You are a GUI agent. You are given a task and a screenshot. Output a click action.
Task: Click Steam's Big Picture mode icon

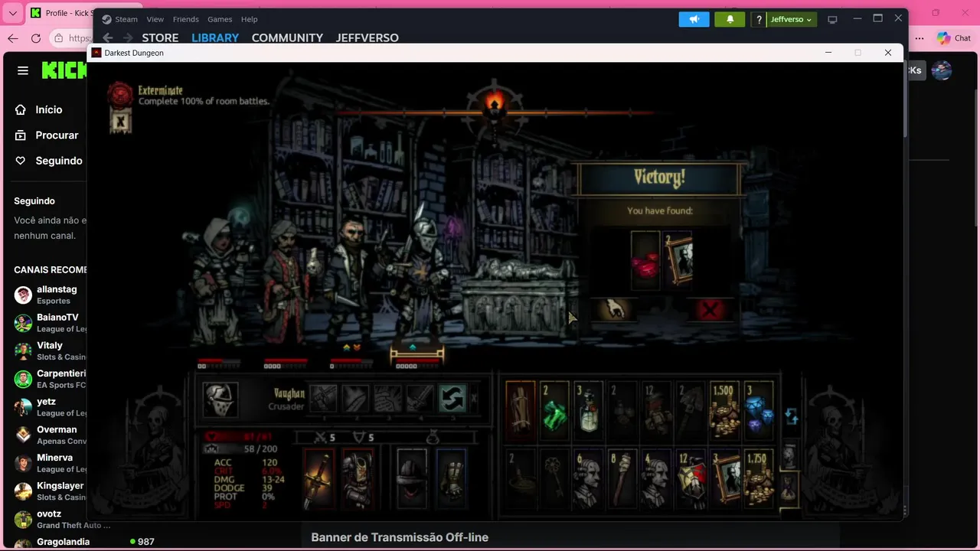click(x=833, y=19)
